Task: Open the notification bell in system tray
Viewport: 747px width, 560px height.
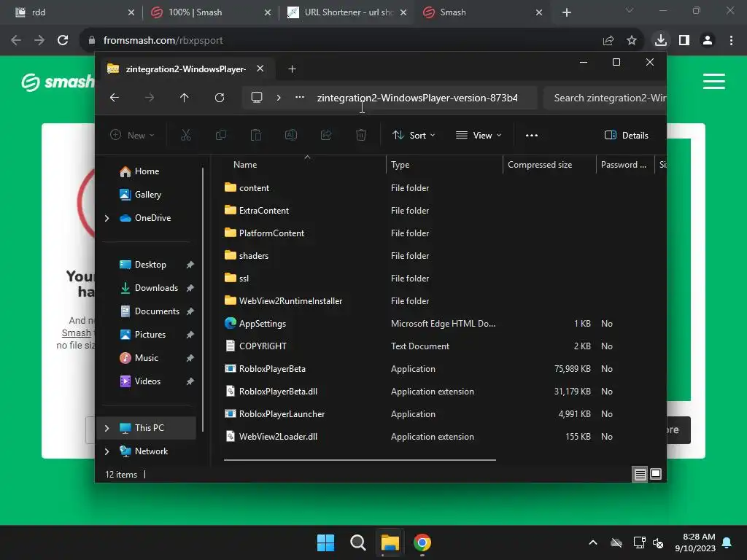Action: pos(727,542)
